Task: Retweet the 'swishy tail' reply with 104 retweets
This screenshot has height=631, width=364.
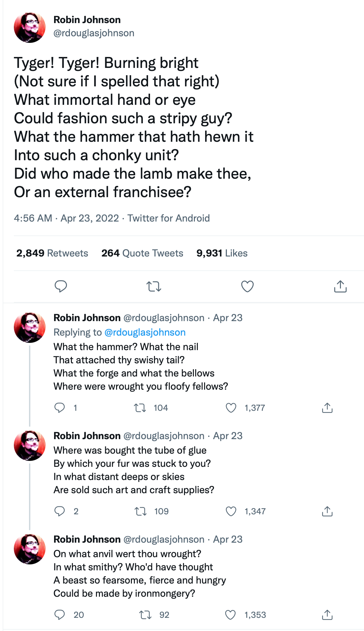Action: click(140, 408)
